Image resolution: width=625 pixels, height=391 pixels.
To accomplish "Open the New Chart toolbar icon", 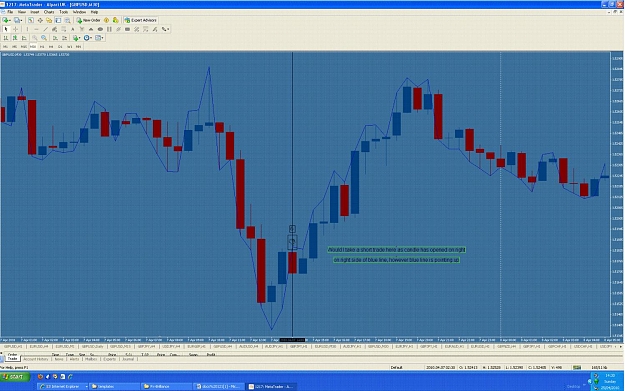I will (x=6, y=20).
